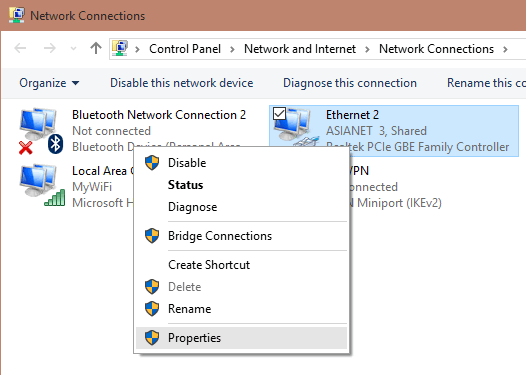Choose Status in the context menu
The image size is (526, 375).
pyautogui.click(x=241, y=185)
